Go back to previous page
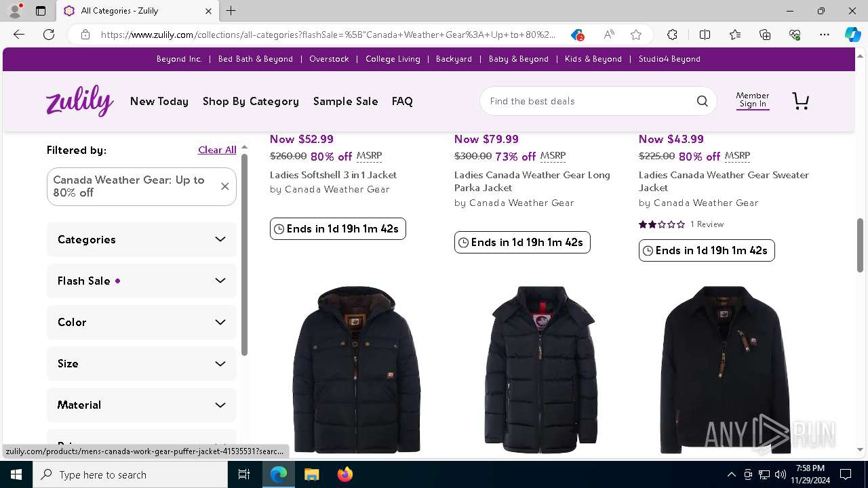This screenshot has height=488, width=868. [x=19, y=35]
